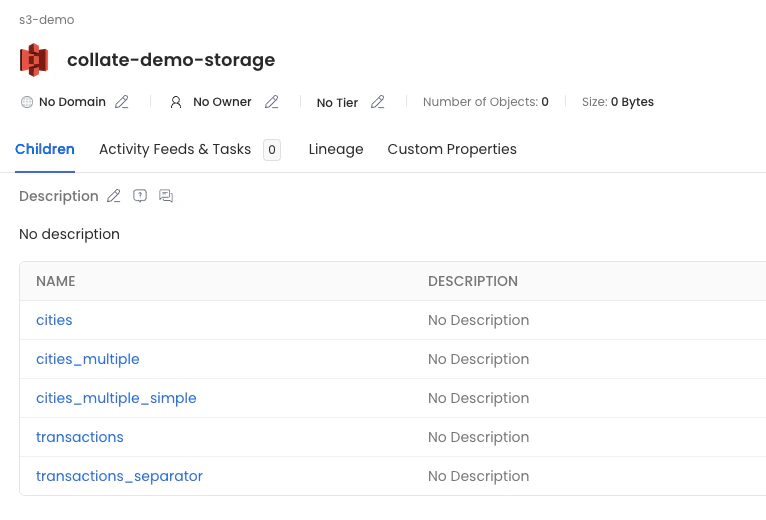
Task: Open the cities container link
Action: pos(54,320)
